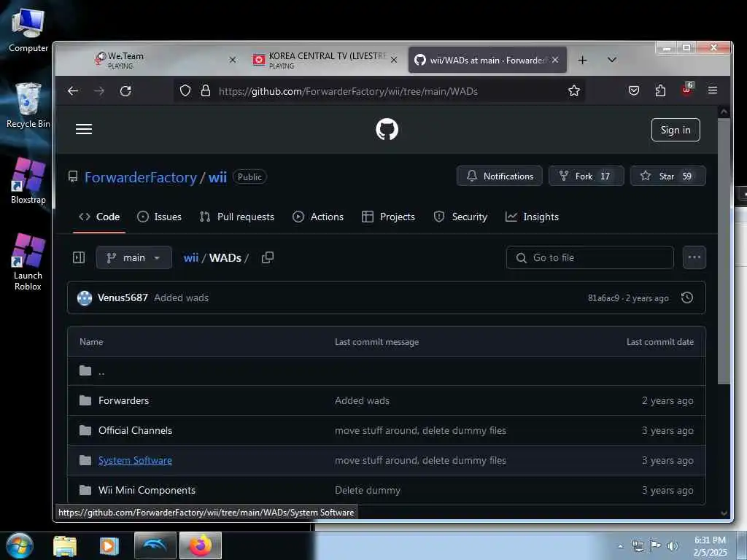
Task: Open the volume speaker tray icon
Action: [x=672, y=545]
